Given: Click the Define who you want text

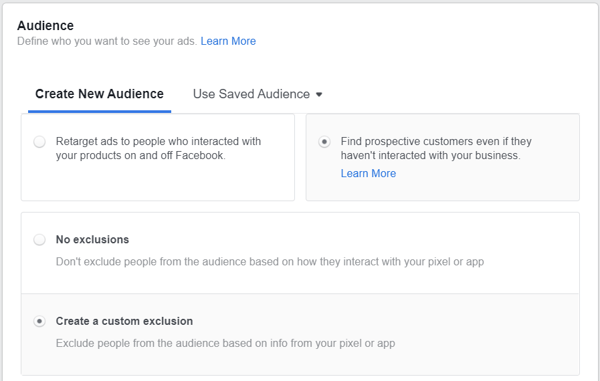Looking at the screenshot, I should tap(107, 41).
